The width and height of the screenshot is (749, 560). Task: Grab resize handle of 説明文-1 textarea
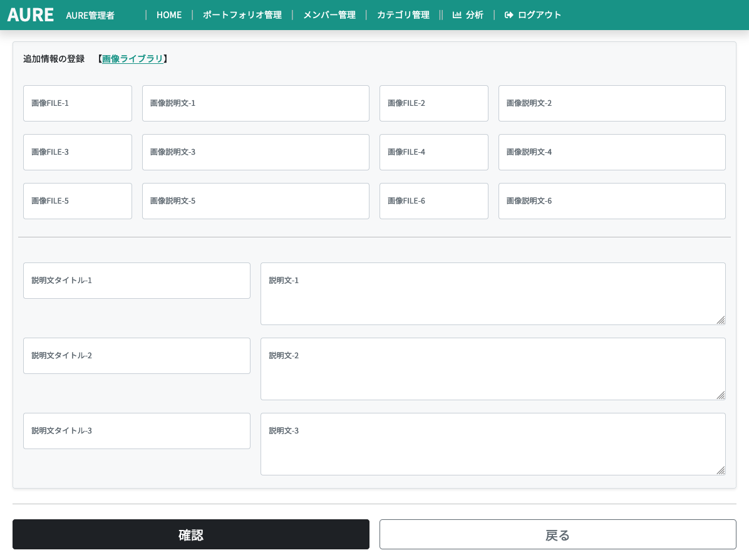[x=720, y=320]
